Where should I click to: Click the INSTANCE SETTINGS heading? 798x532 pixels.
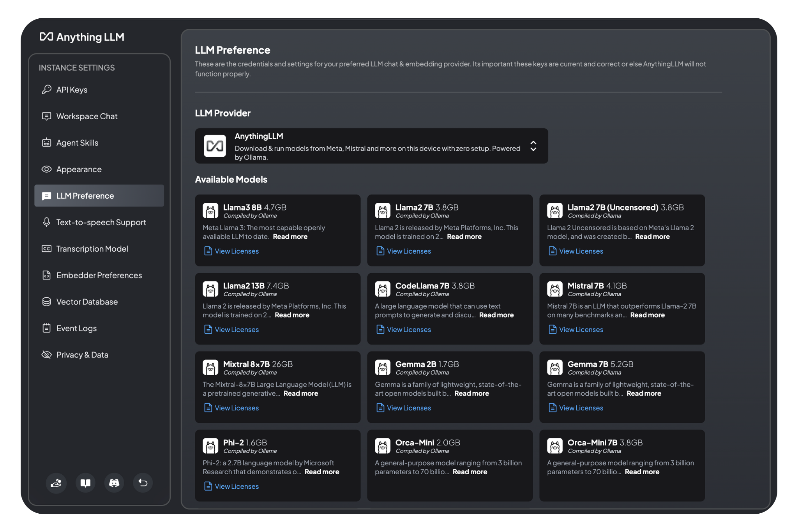[x=77, y=68]
